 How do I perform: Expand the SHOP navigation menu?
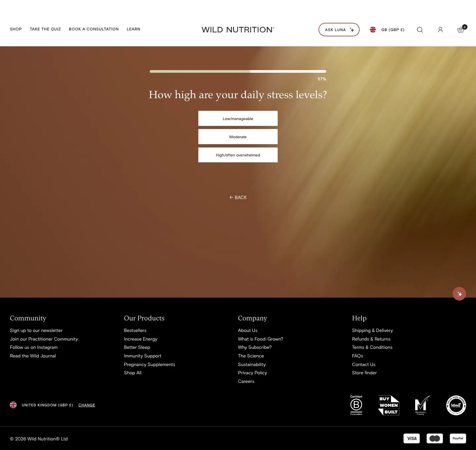(x=16, y=29)
